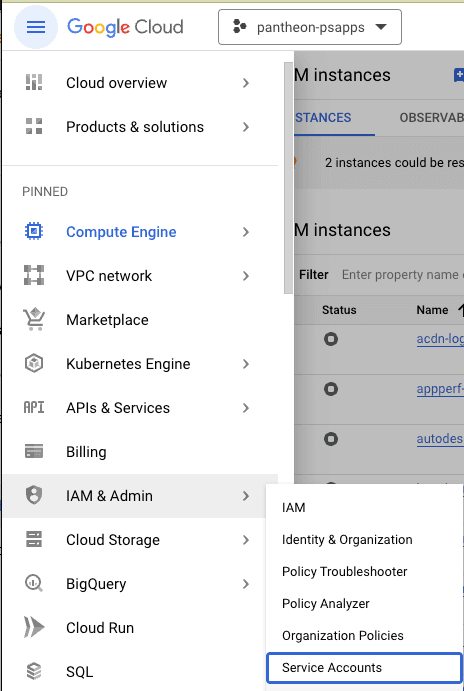Click the Cloud Run icon

(34, 628)
